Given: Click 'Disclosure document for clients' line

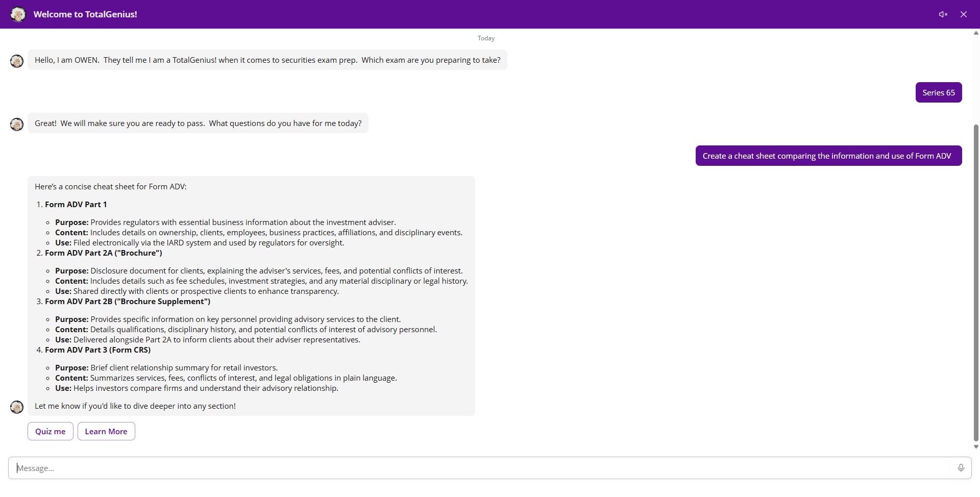Looking at the screenshot, I should (x=259, y=270).
